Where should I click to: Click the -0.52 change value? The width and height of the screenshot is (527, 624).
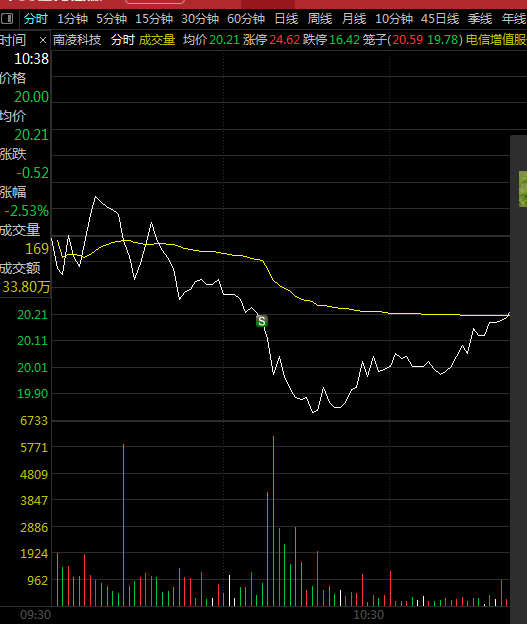[x=33, y=173]
